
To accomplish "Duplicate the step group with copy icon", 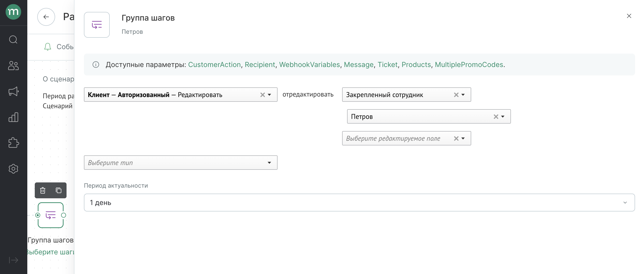I will (x=59, y=191).
